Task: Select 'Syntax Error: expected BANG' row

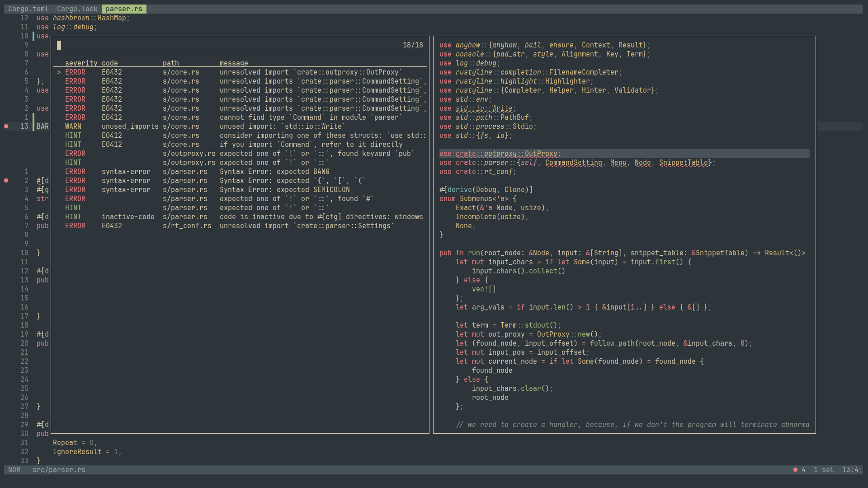Action: [x=240, y=172]
